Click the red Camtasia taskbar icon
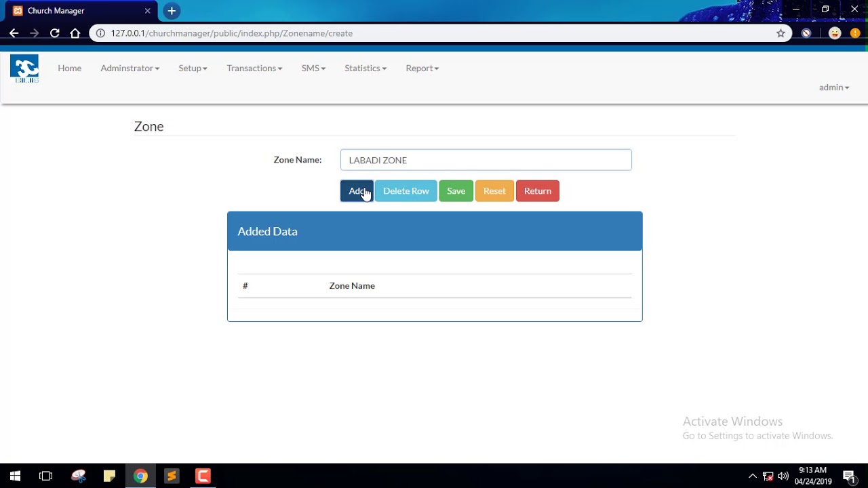868x488 pixels. pos(203,476)
